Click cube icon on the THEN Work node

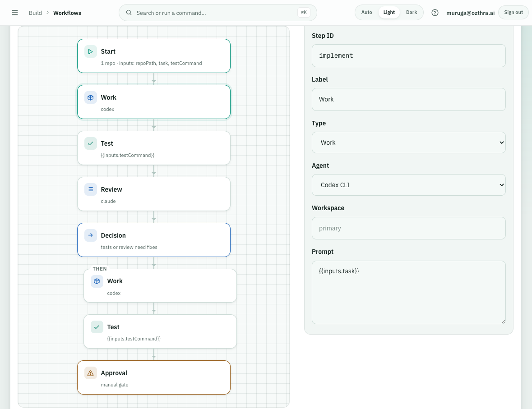pos(97,281)
